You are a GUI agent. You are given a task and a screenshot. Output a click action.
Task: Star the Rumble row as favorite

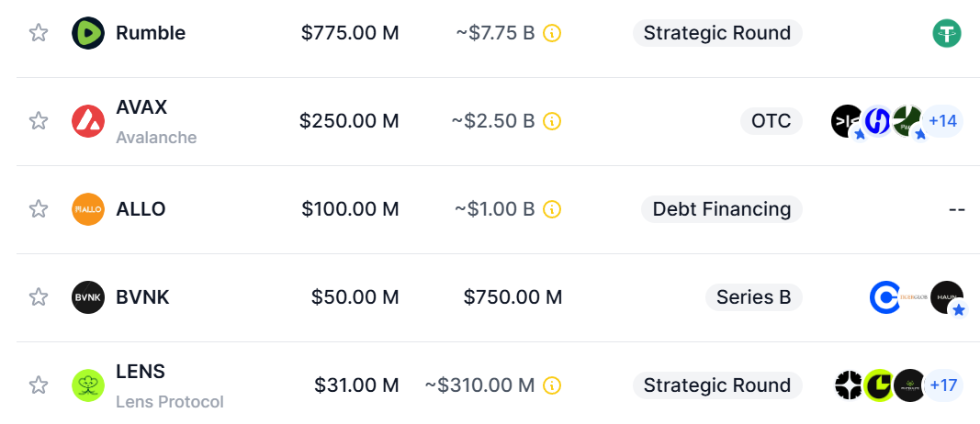click(x=38, y=33)
